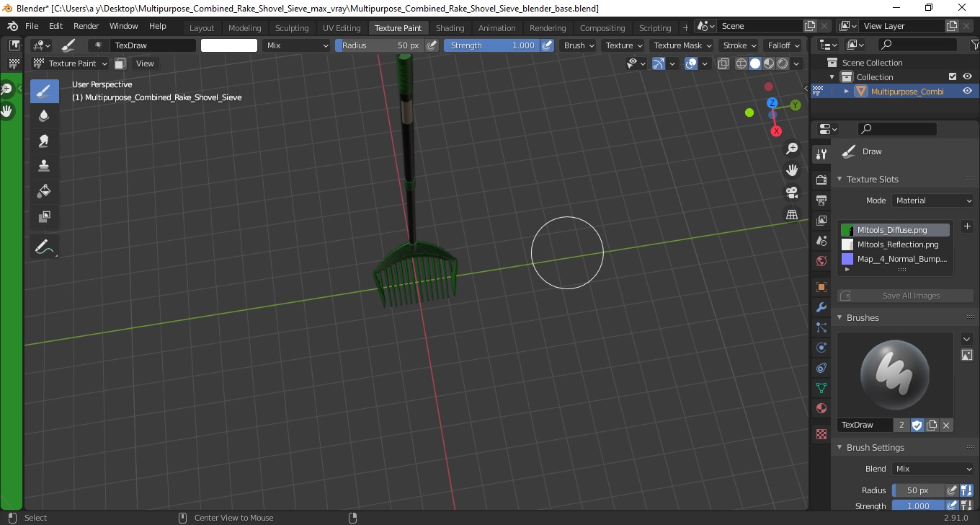Add a new texture slot plus button
Image resolution: width=980 pixels, height=525 pixels.
tap(967, 226)
